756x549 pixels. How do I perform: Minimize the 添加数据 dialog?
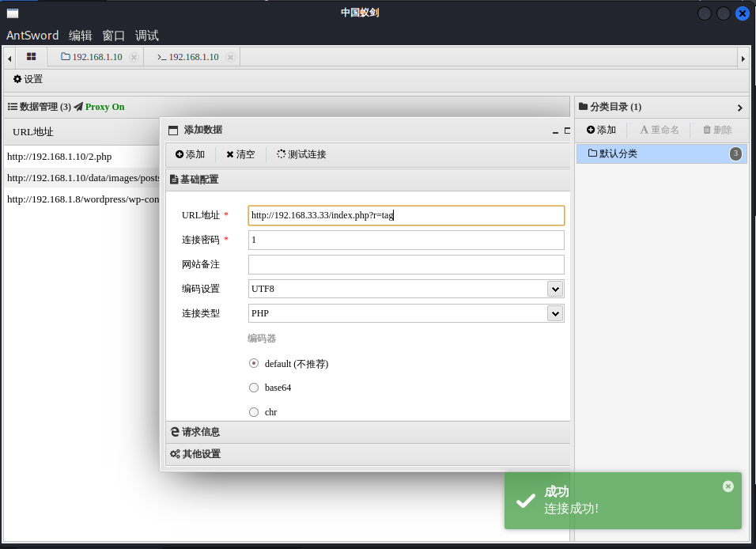[555, 131]
